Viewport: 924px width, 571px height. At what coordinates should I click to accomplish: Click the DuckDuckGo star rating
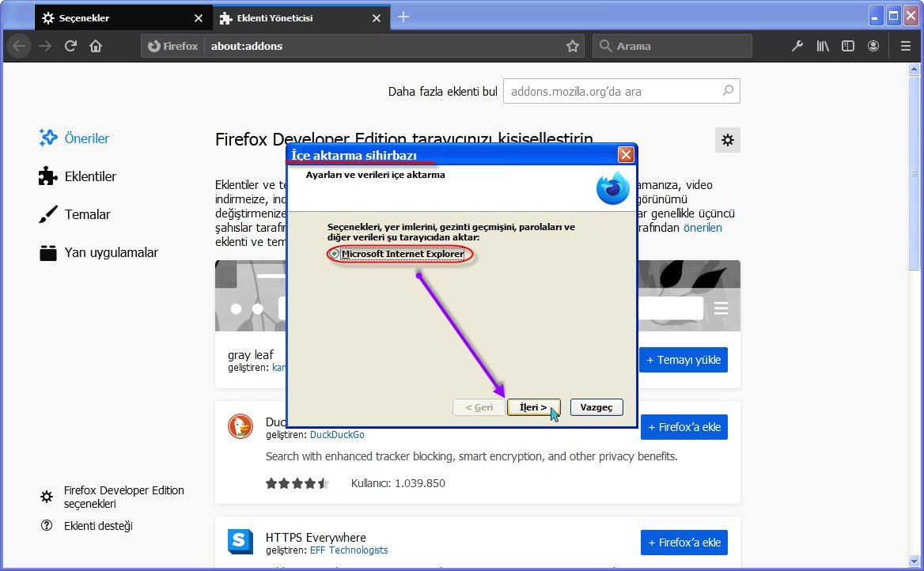click(x=297, y=483)
